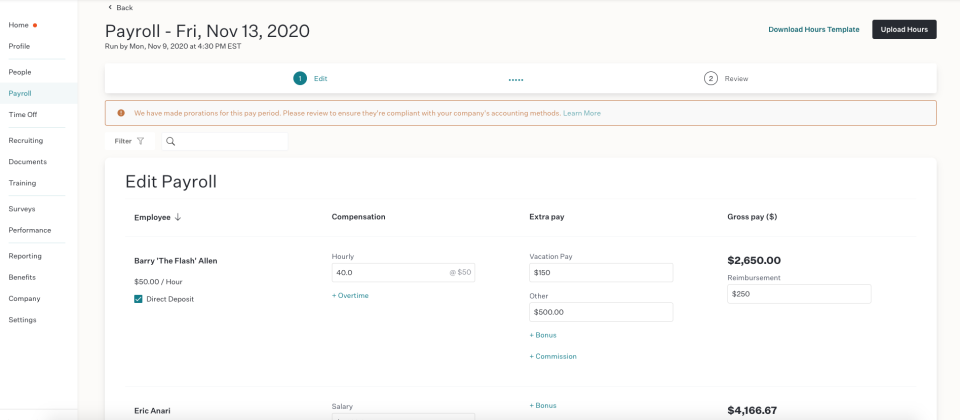Click the search magnifier icon

tap(171, 141)
